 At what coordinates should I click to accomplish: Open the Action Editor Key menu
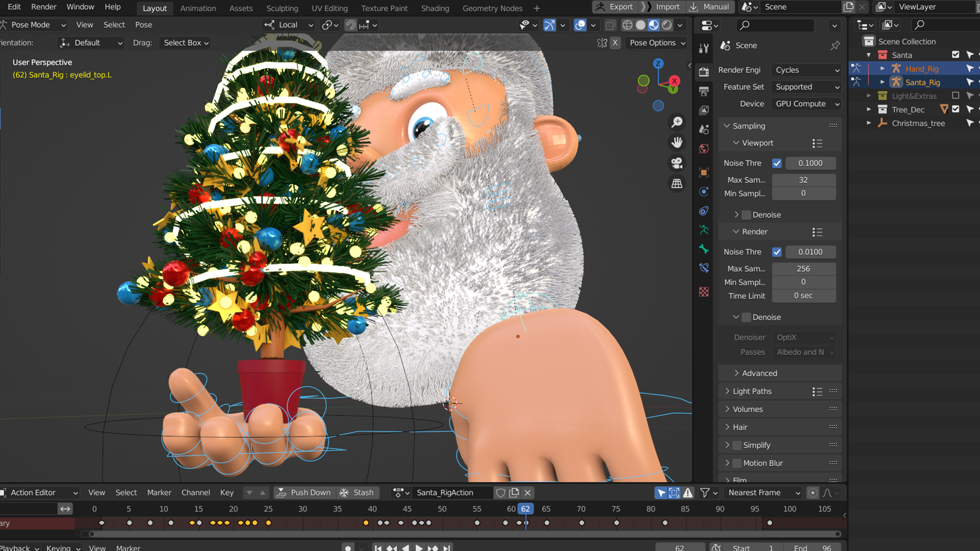(227, 493)
